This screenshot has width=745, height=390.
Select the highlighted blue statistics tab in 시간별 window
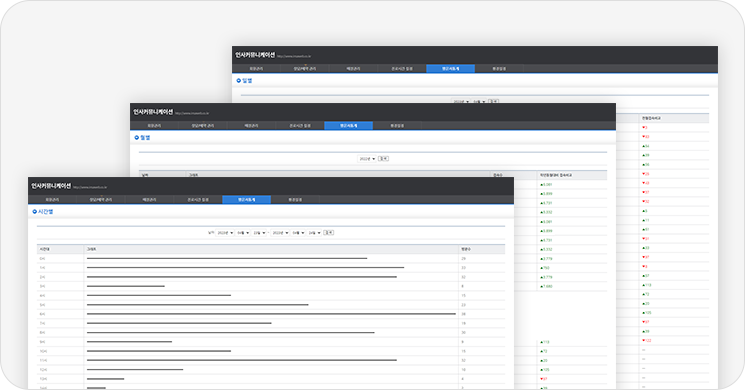click(247, 200)
